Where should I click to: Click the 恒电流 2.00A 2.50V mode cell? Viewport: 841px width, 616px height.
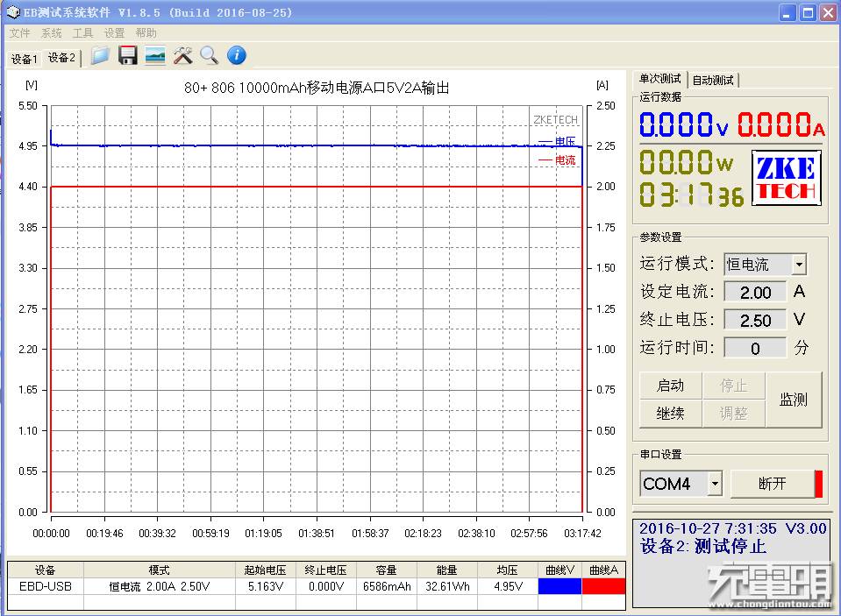tap(160, 586)
